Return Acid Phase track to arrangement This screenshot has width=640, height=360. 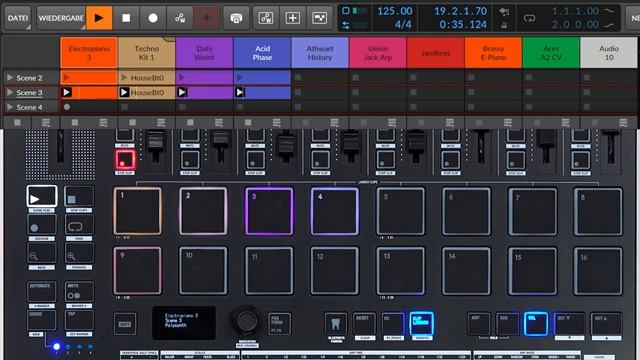[x=277, y=122]
